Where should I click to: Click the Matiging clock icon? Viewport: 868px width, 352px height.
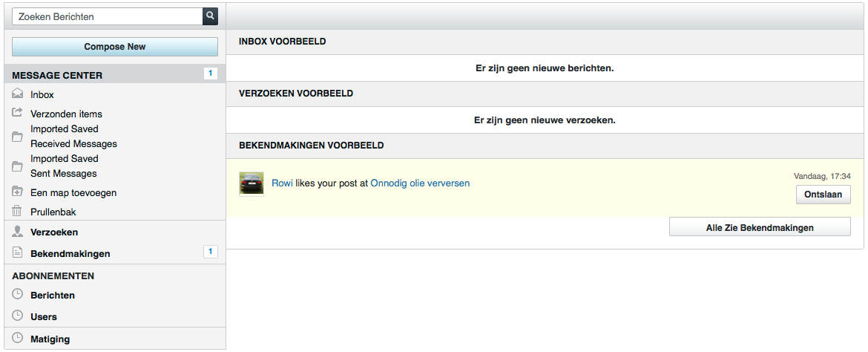[x=18, y=339]
